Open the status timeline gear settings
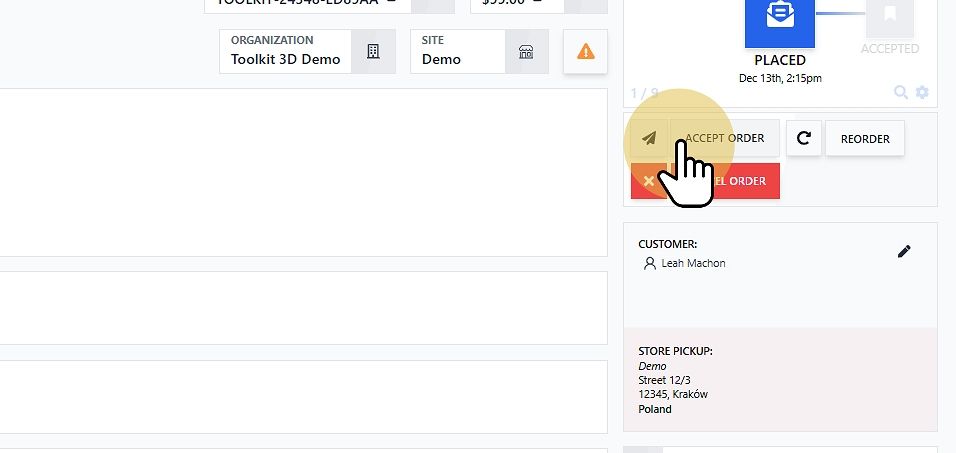The height and width of the screenshot is (453, 956). 922,92
